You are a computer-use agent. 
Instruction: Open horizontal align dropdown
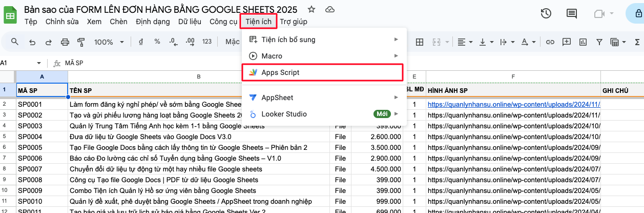[465, 42]
